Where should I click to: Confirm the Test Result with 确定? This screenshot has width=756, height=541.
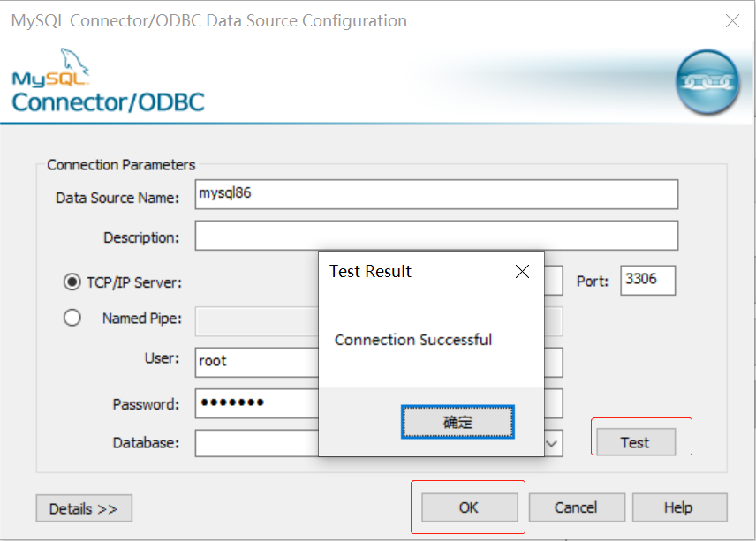click(x=457, y=422)
